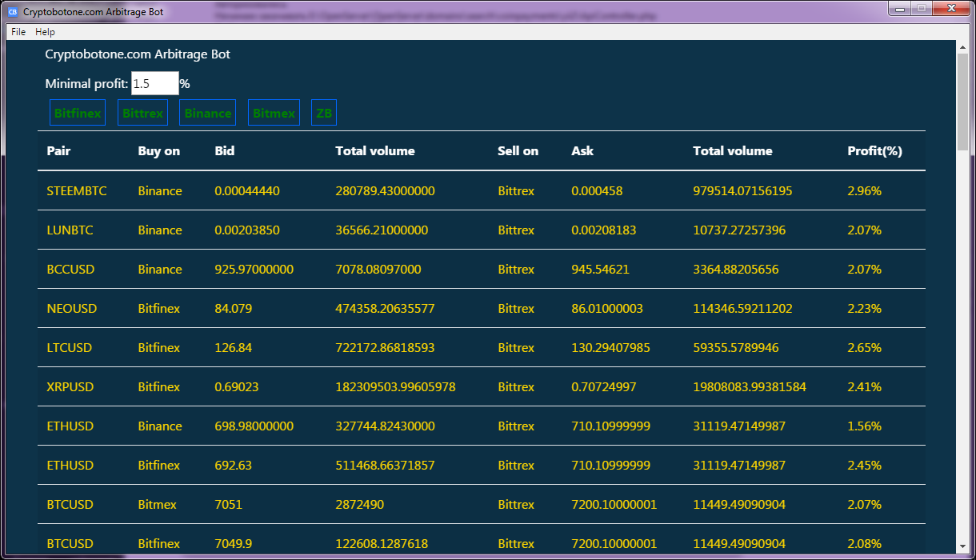Click ask value 130.29407985
Screen dimensions: 976x560
click(611, 348)
